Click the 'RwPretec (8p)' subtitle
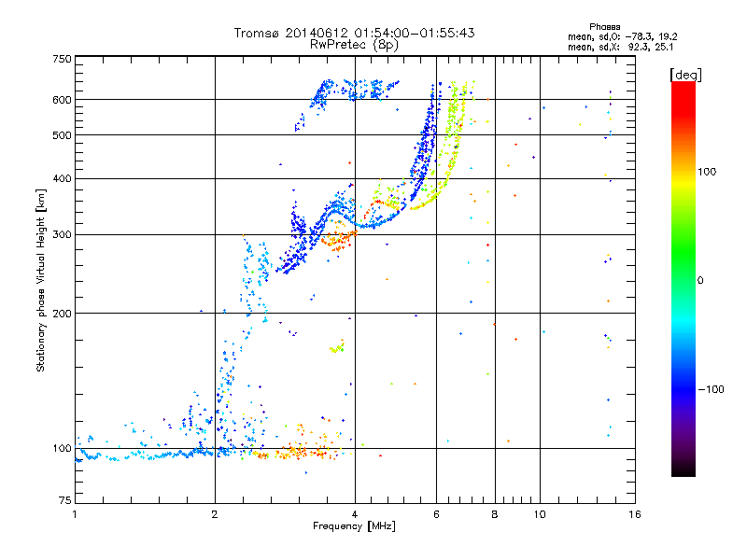747x560 pixels. tap(354, 45)
